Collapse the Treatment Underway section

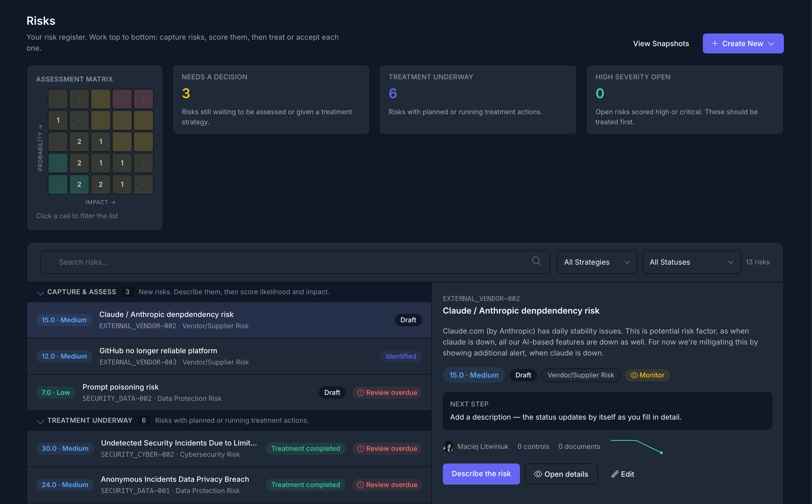coord(40,421)
